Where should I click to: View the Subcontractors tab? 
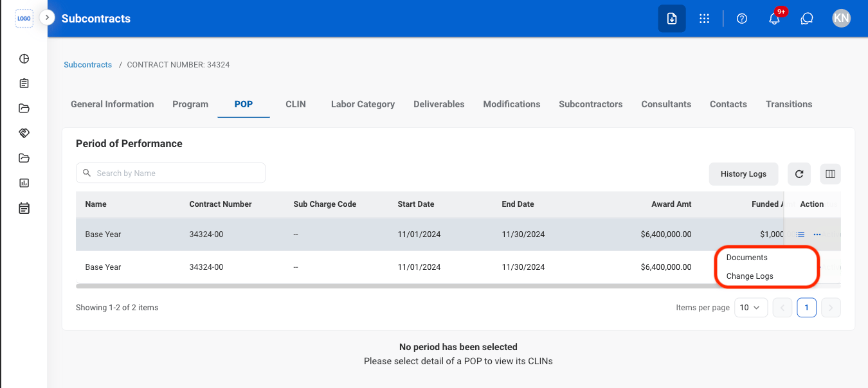[591, 104]
